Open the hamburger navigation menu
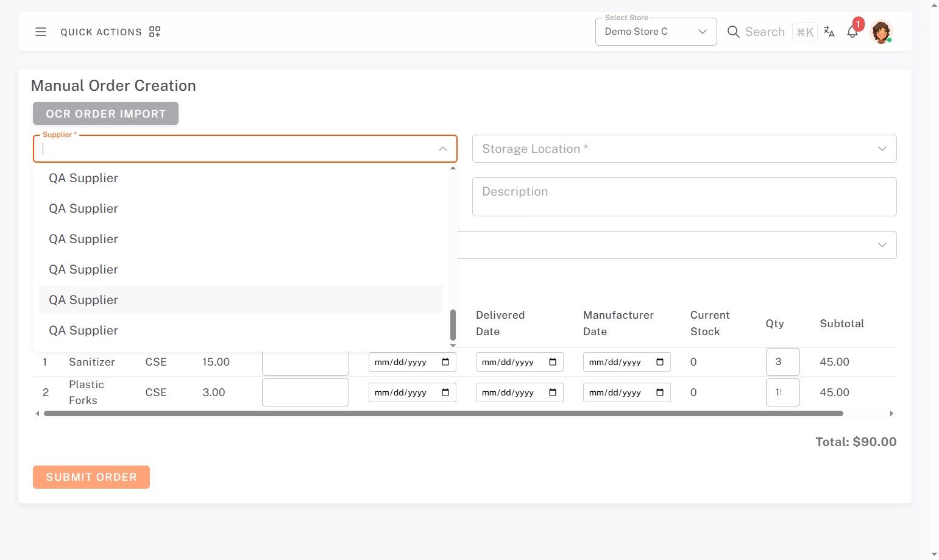 (x=41, y=32)
